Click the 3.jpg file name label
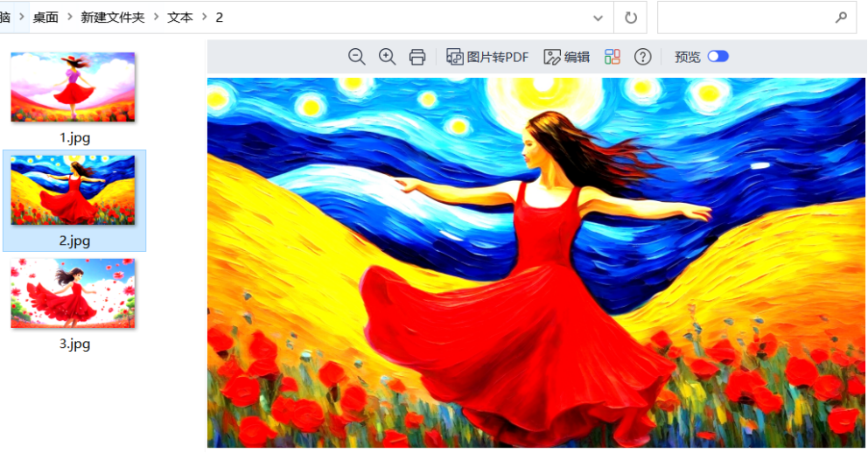 pos(74,344)
